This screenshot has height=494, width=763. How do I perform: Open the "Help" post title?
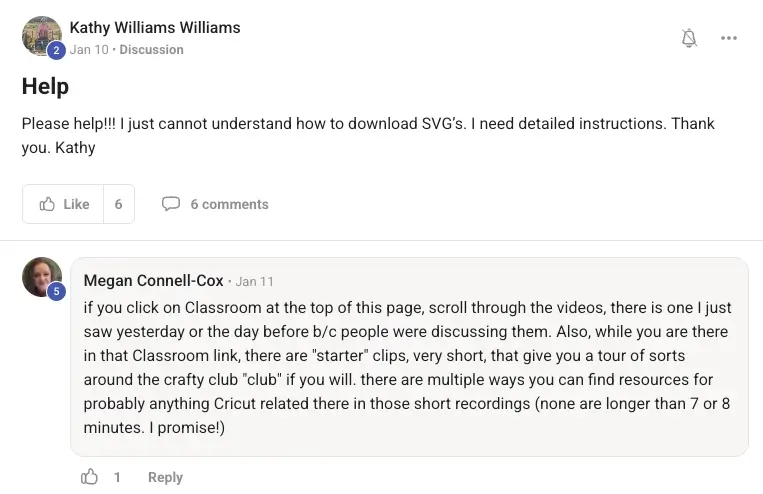click(x=45, y=87)
